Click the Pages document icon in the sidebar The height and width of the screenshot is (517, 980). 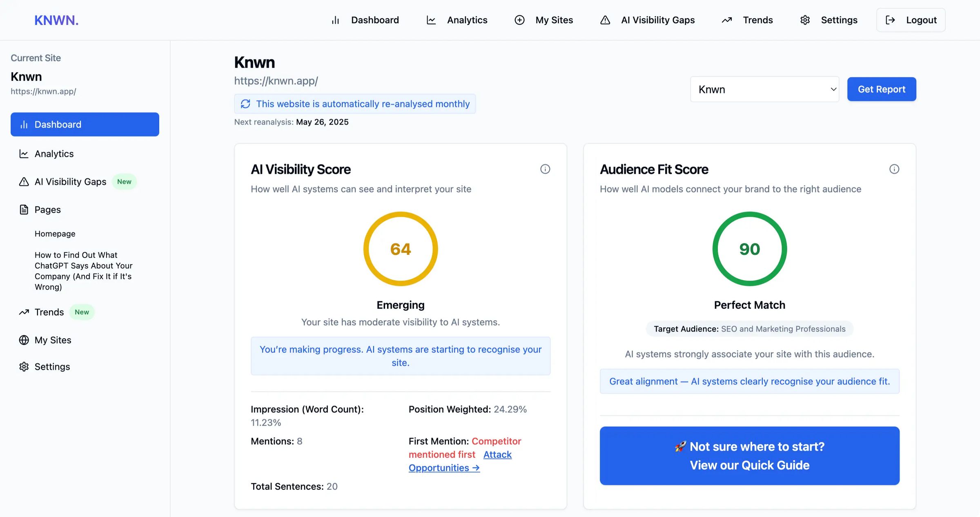point(24,209)
